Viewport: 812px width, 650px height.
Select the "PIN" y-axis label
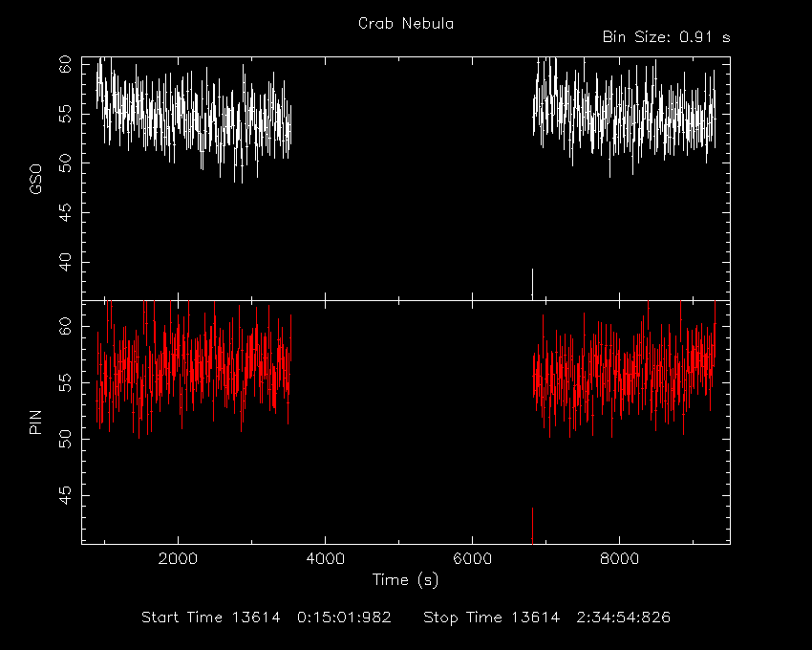pyautogui.click(x=35, y=422)
